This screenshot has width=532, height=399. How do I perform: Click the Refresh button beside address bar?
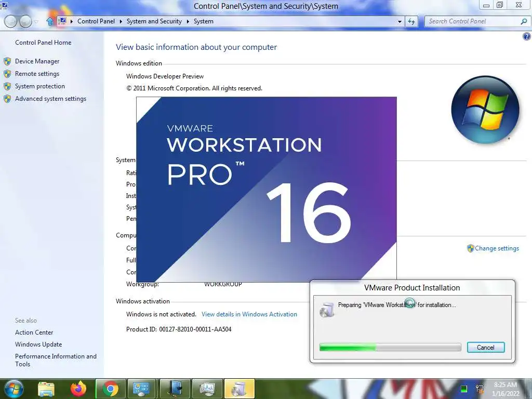[x=411, y=22]
